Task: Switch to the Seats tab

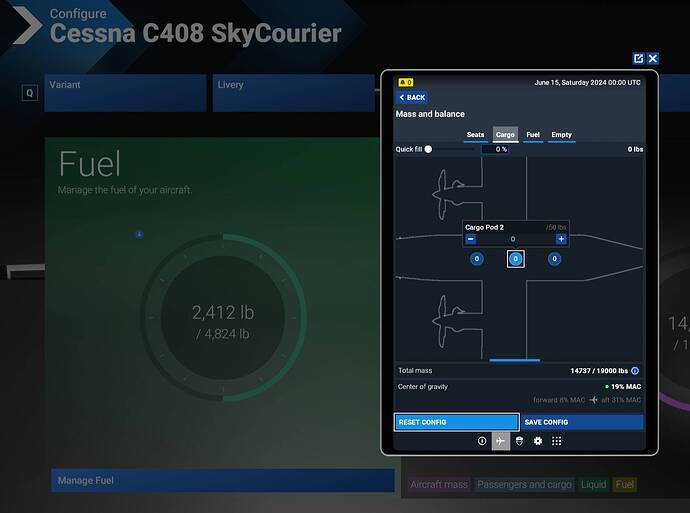Action: point(475,135)
